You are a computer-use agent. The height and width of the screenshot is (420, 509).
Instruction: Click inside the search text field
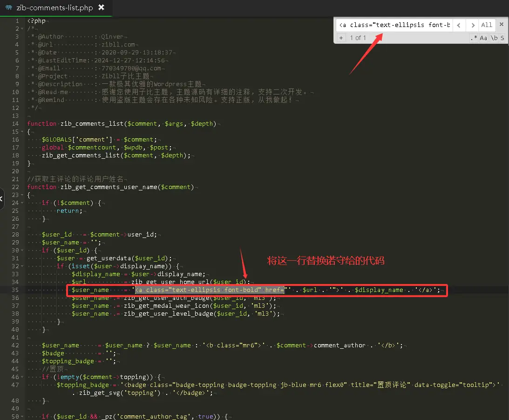click(394, 25)
